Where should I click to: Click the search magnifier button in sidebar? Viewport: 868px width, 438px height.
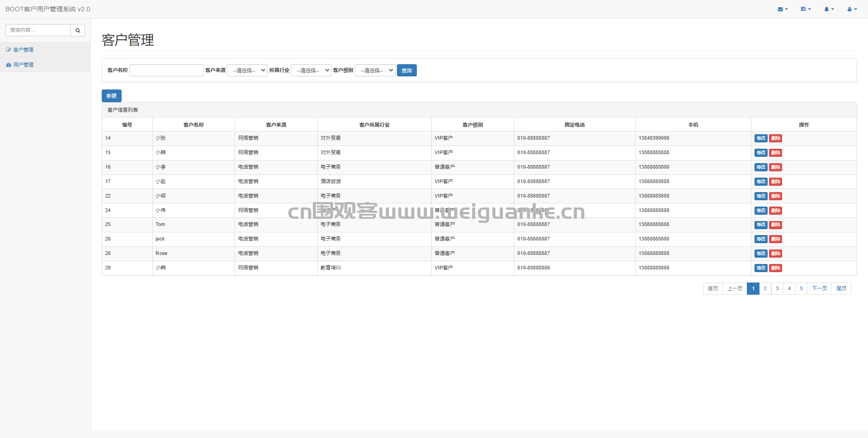click(78, 30)
